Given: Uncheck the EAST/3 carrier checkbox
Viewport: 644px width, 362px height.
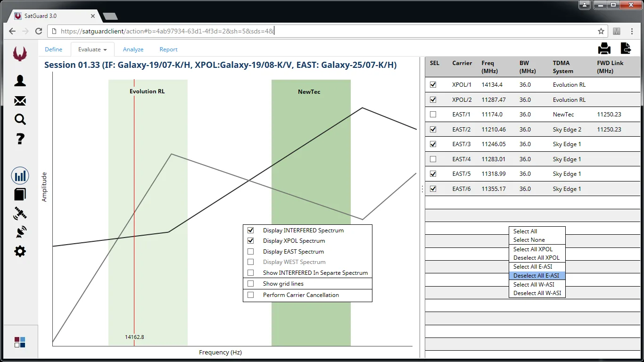Looking at the screenshot, I should [433, 144].
